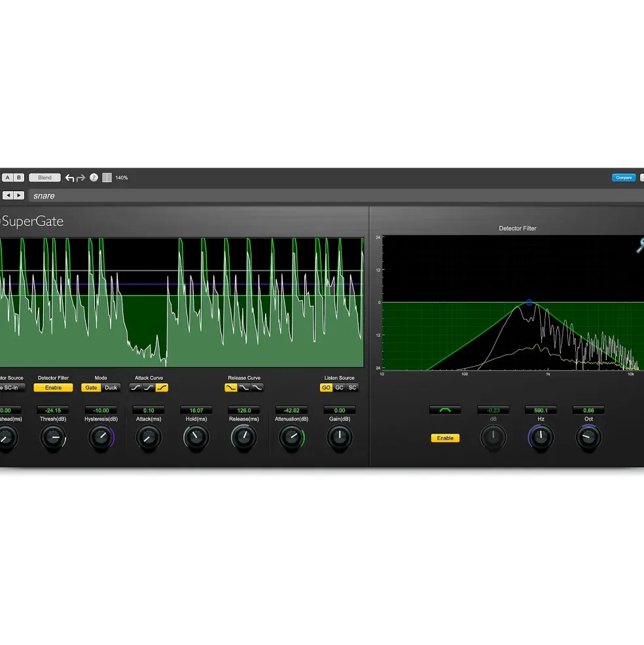
Task: Click the filter dB gain knob
Action: [493, 437]
